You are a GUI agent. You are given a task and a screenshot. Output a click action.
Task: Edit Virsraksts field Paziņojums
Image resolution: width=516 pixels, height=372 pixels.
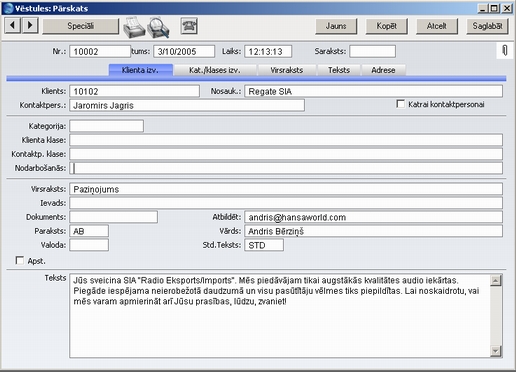(x=286, y=189)
